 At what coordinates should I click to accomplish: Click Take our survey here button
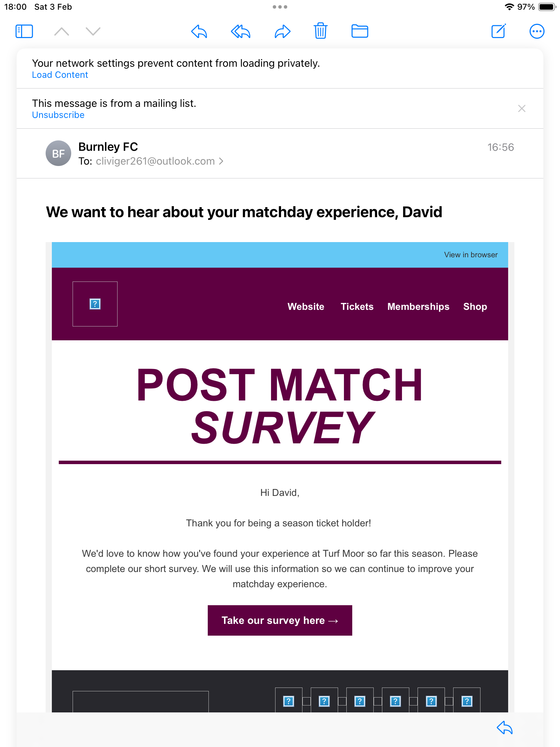coord(280,620)
